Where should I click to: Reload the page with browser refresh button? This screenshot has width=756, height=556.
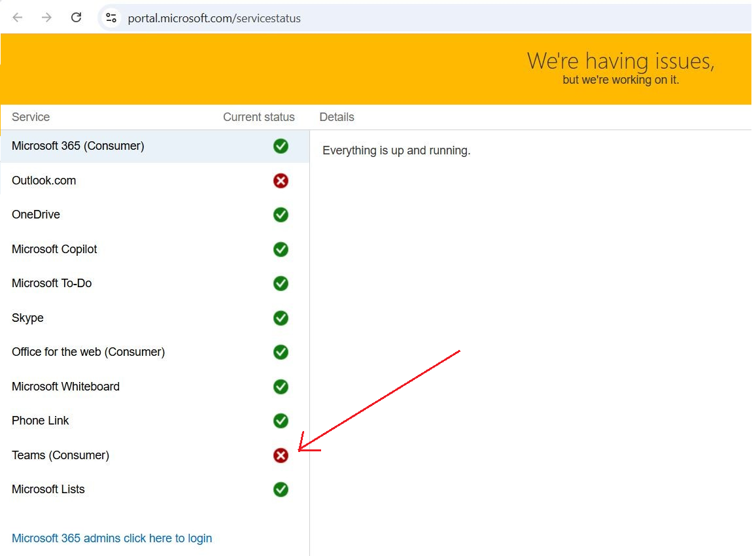pyautogui.click(x=76, y=18)
